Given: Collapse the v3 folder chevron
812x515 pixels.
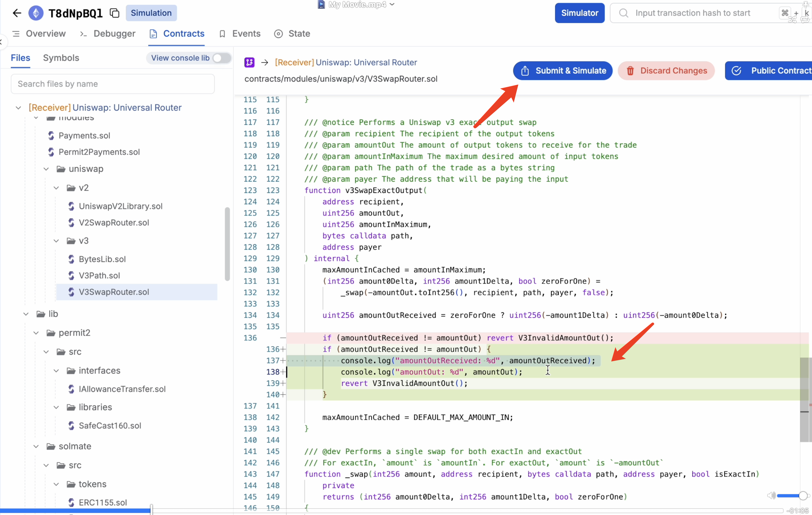Looking at the screenshot, I should (56, 241).
